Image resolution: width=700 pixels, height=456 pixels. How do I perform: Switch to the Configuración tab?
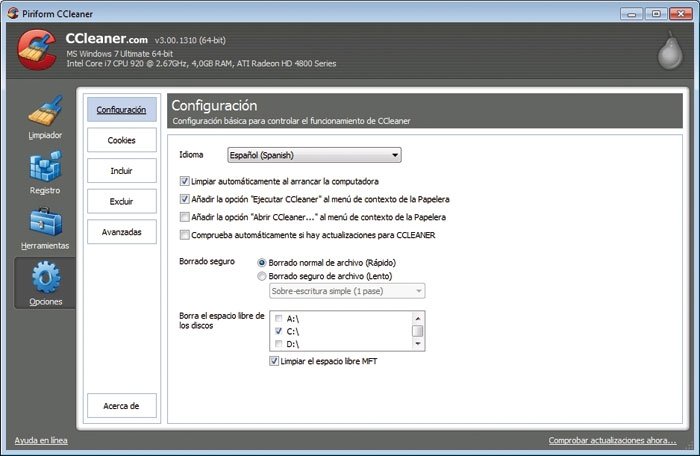121,109
